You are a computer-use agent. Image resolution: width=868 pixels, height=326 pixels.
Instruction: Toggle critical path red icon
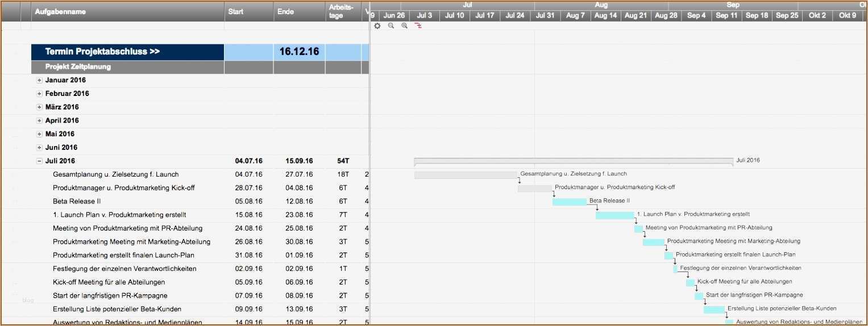418,26
